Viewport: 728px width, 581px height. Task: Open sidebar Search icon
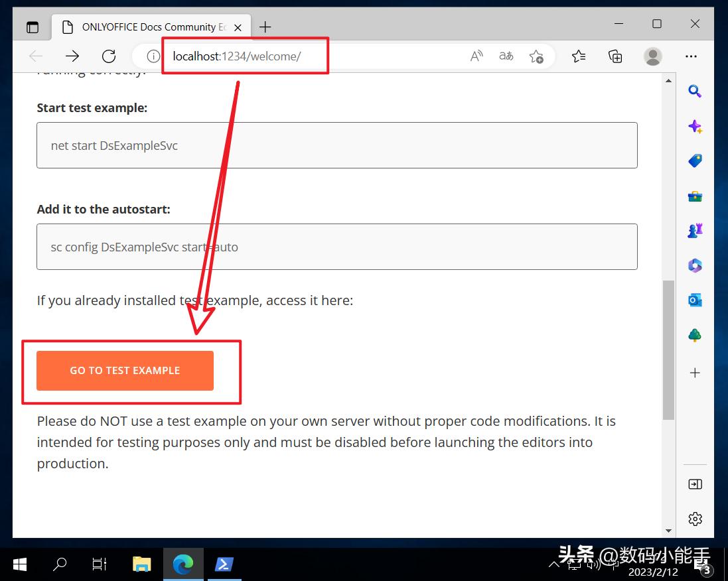click(695, 92)
